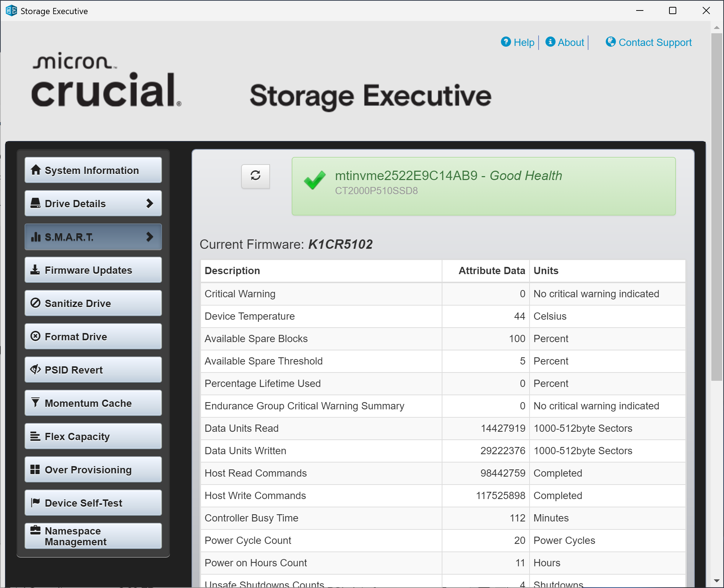Viewport: 724px width, 588px height.
Task: Click the Contact Support link
Action: 655,43
